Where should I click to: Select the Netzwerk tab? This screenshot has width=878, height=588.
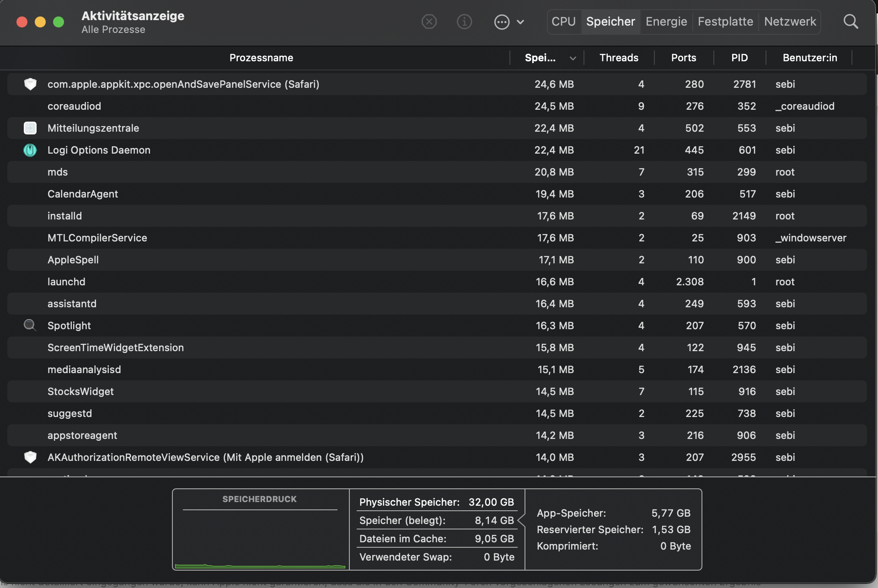[790, 21]
